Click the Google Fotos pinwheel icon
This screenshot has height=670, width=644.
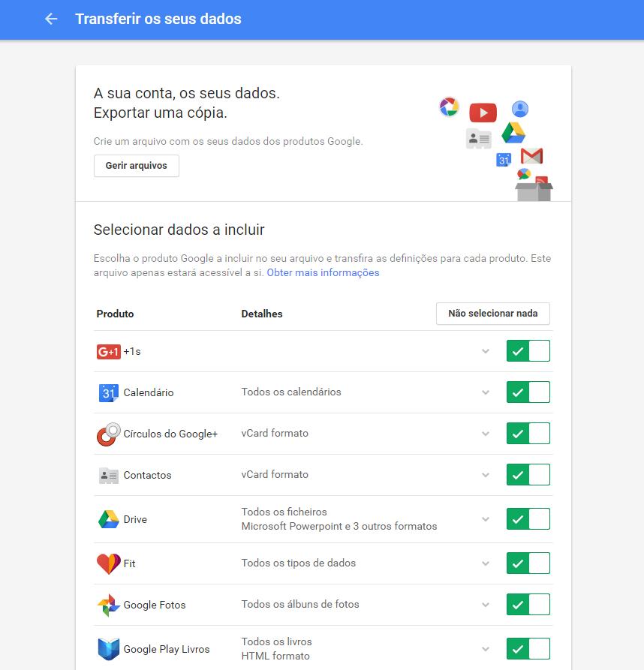[108, 605]
